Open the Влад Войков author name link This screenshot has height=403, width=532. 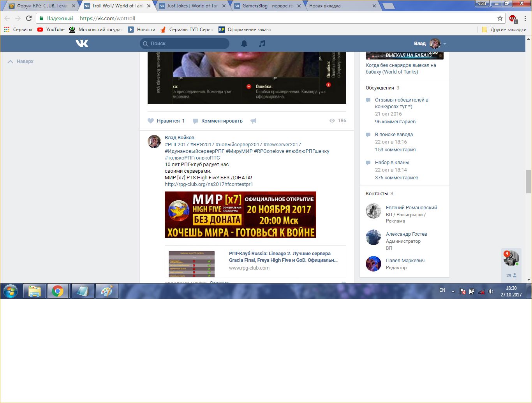(x=179, y=138)
